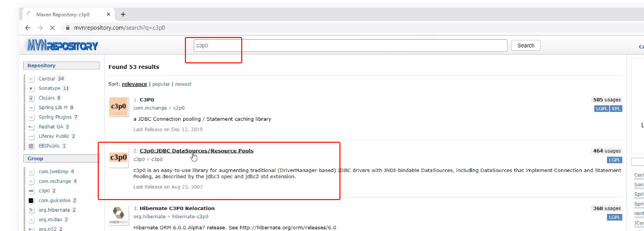Viewport: 644px width, 231px height.
Task: Click the Search button
Action: click(526, 46)
